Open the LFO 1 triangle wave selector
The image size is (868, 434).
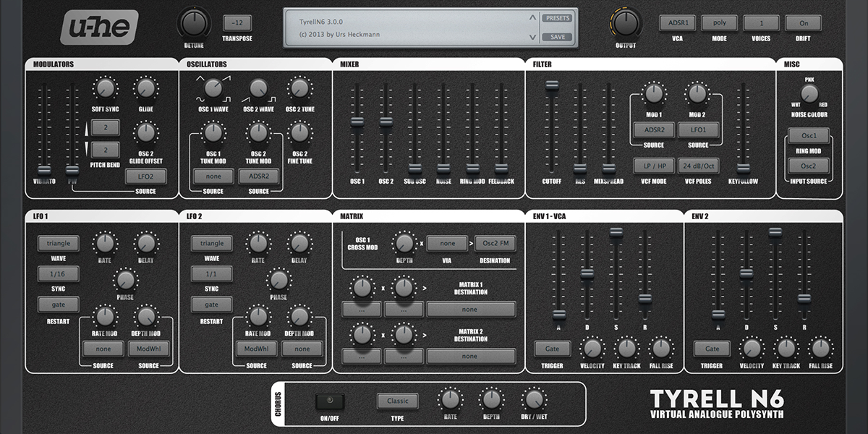pyautogui.click(x=59, y=244)
